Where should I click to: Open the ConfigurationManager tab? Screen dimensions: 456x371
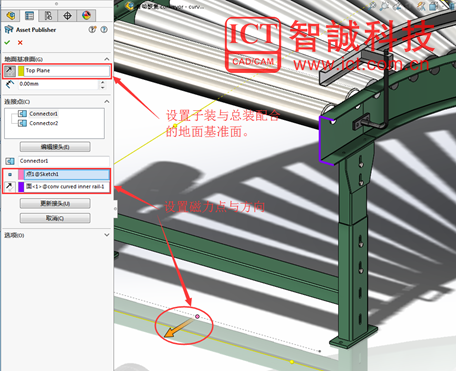click(x=48, y=16)
